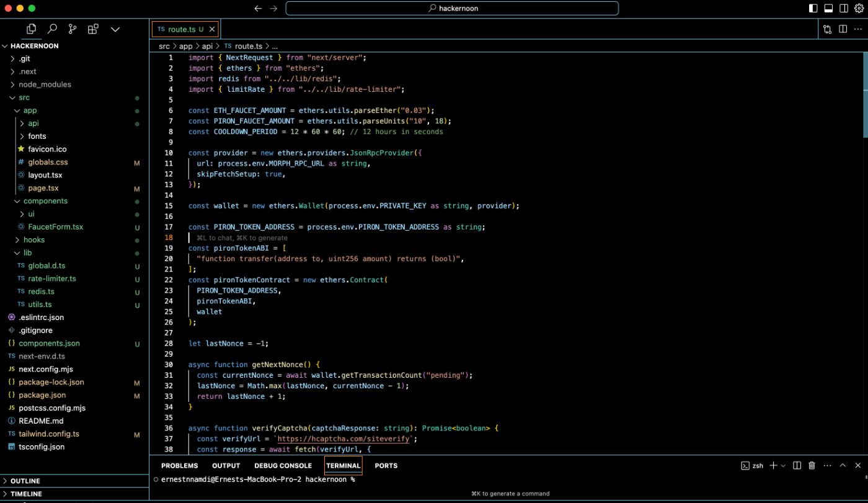Toggle secondary sidebar layout button
Screen dimensions: 868x503
coord(844,8)
